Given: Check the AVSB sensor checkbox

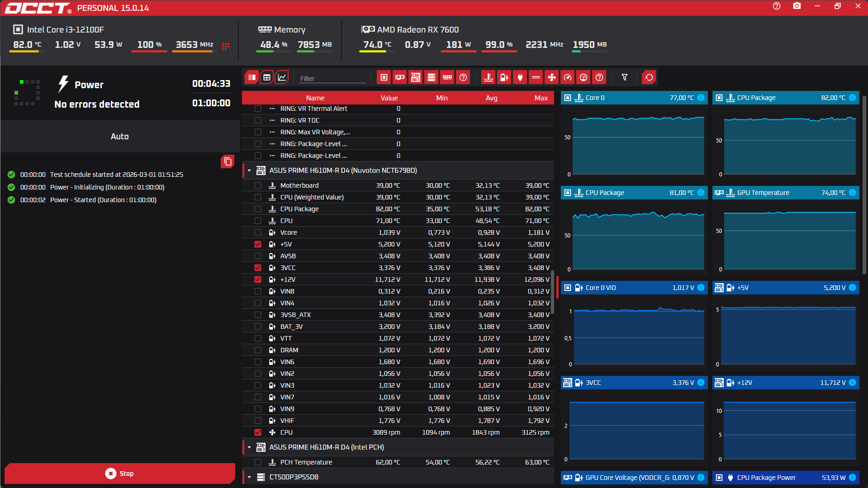Looking at the screenshot, I should click(258, 256).
